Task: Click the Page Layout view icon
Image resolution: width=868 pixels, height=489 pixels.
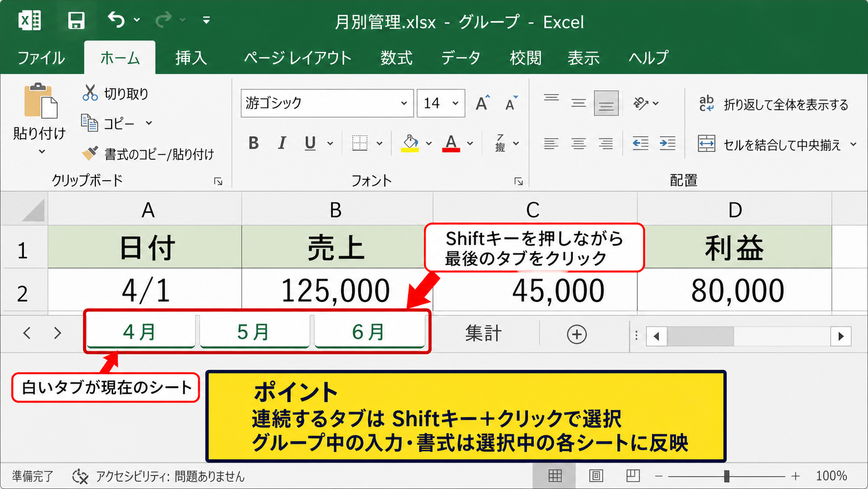Action: click(x=596, y=475)
